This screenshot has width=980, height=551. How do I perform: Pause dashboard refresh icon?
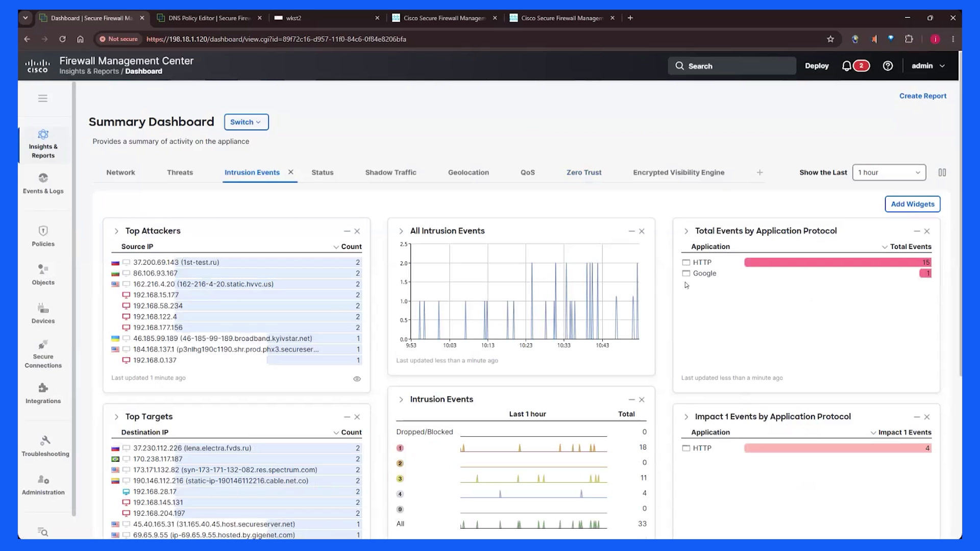coord(942,172)
